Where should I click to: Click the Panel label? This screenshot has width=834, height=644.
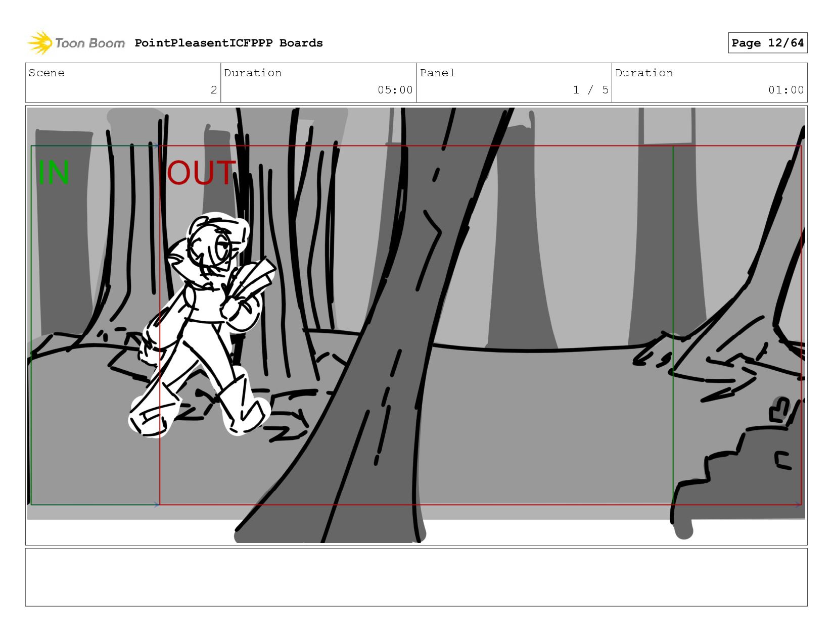tap(437, 73)
